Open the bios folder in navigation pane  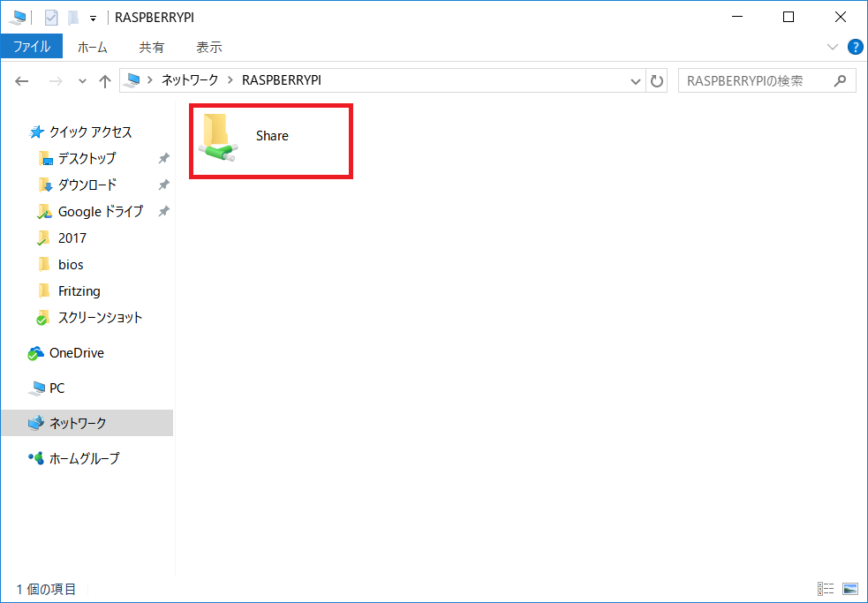pyautogui.click(x=71, y=265)
